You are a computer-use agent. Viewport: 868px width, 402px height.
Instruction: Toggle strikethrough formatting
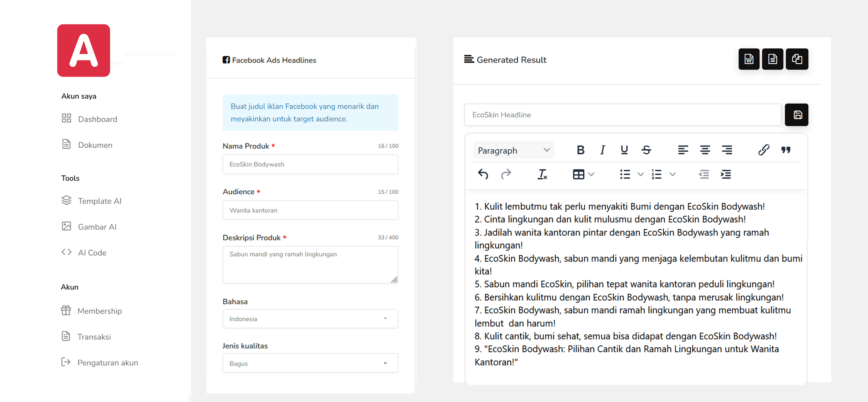(x=646, y=150)
